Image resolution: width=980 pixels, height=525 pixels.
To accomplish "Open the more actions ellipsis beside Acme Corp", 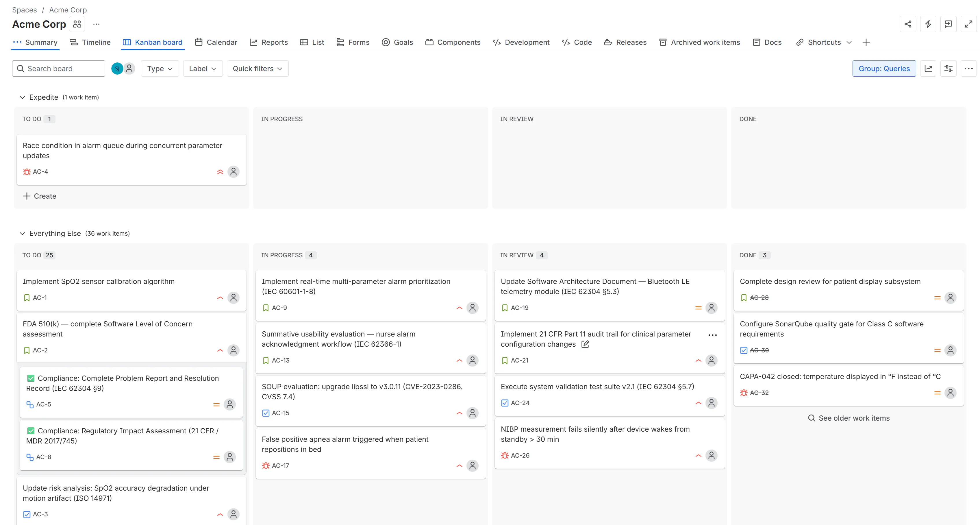I will (96, 24).
